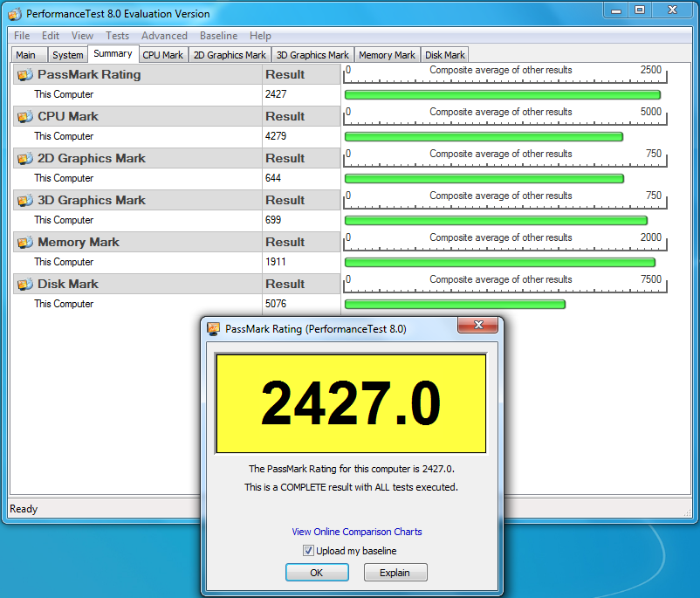
Task: Minimize the PerformanceTest window
Action: click(x=616, y=10)
